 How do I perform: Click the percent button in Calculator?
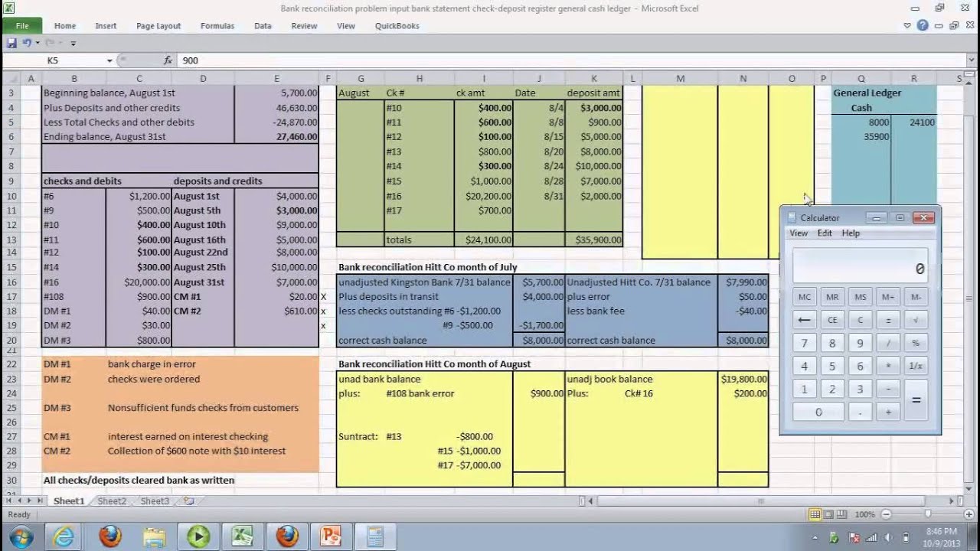coord(916,343)
